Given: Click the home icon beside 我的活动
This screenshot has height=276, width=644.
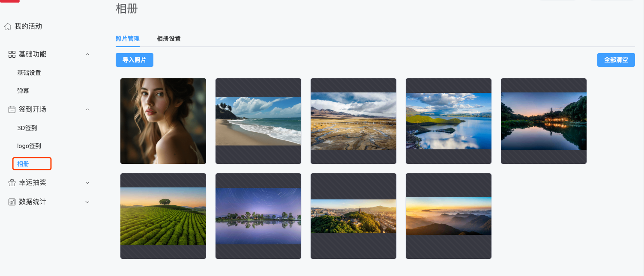Looking at the screenshot, I should (x=8, y=27).
